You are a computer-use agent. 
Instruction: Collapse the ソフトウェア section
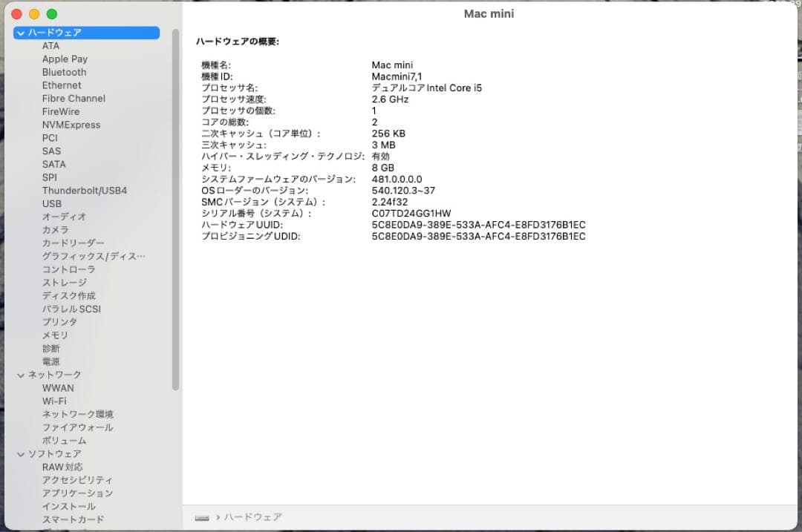19,453
